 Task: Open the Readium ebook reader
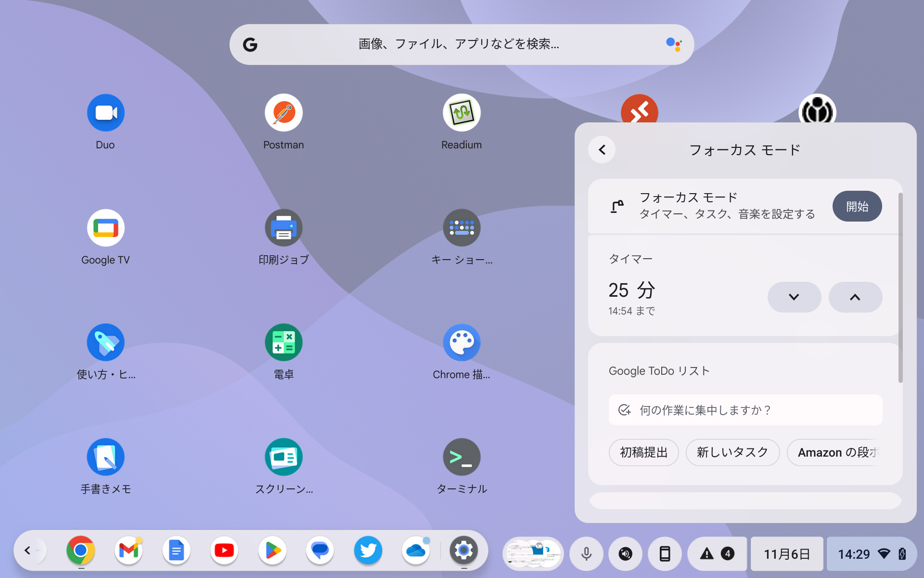(x=462, y=112)
